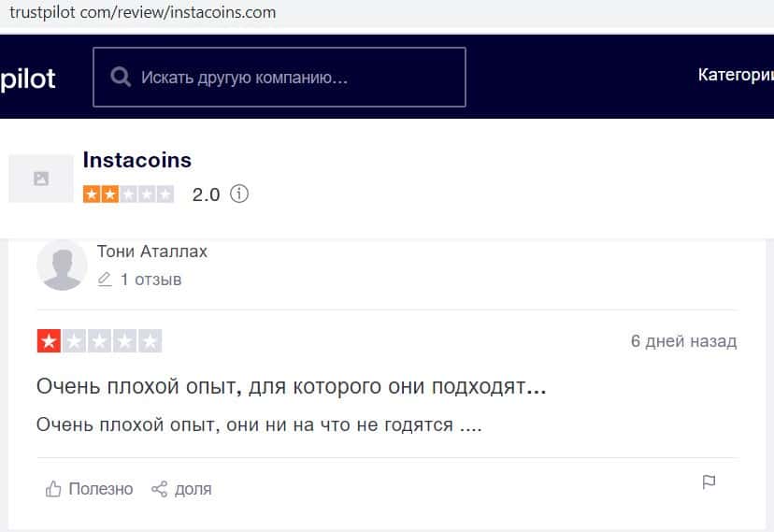Focus the 'Искать другую компанию' search field

pyautogui.click(x=279, y=77)
